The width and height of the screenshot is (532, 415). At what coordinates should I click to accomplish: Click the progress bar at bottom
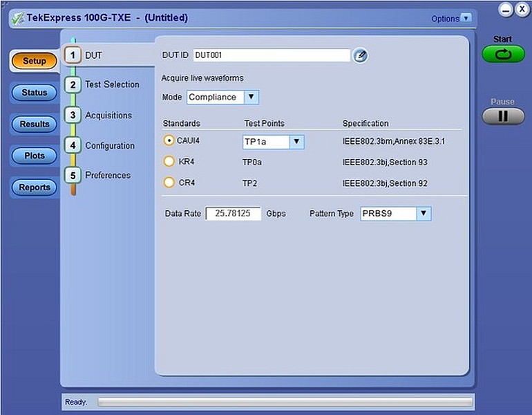[285, 402]
